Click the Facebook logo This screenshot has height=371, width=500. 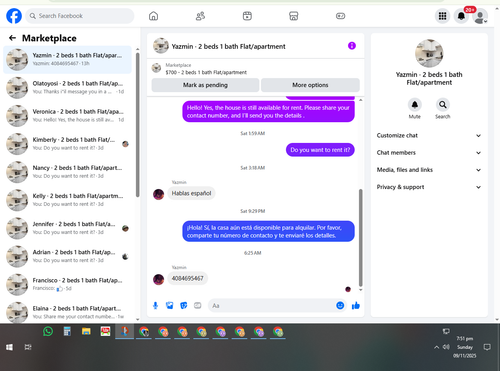click(14, 16)
